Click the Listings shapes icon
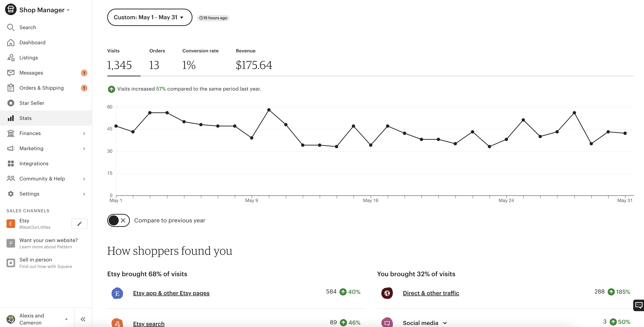The height and width of the screenshot is (327, 644). (11, 58)
